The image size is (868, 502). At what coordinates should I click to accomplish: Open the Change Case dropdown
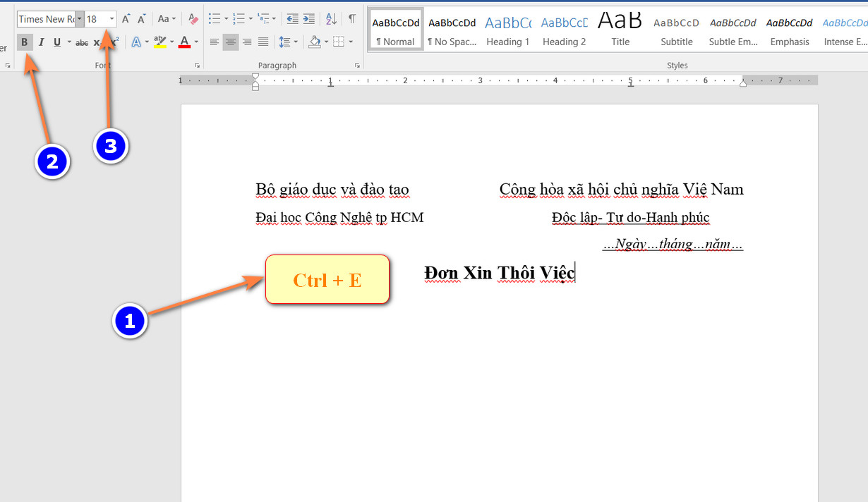[167, 19]
